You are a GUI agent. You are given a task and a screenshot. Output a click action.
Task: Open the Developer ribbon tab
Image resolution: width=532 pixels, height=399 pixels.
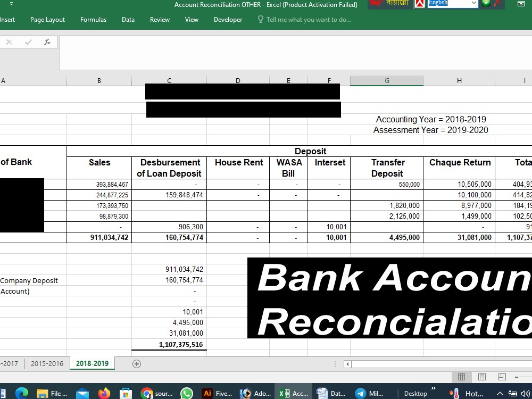[228, 20]
